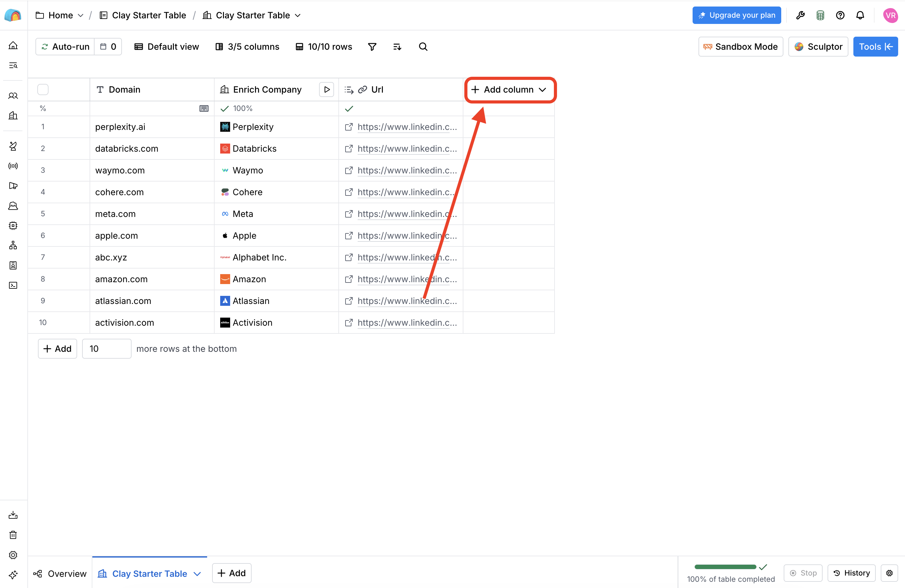Select the abc.xyz domain cell

click(152, 257)
